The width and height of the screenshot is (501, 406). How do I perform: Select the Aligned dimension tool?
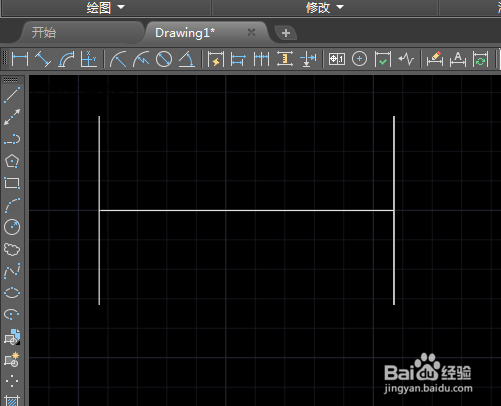click(43, 59)
